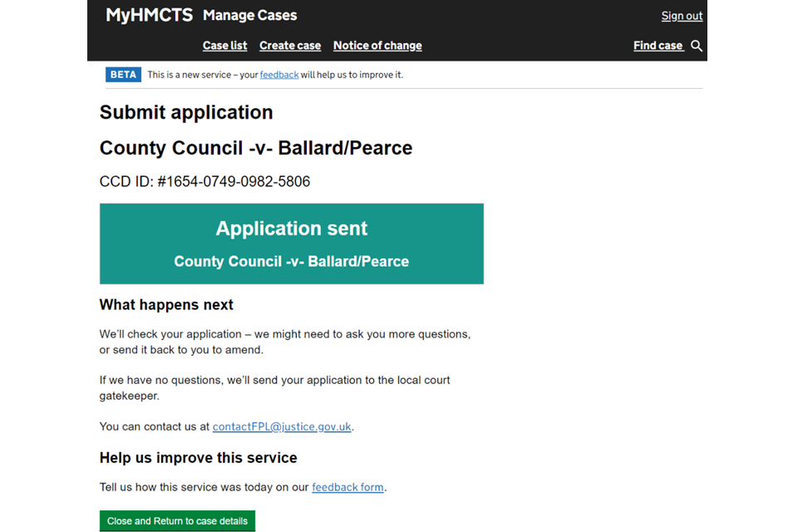This screenshot has width=798, height=532.
Task: Open the feedback link in the beta banner
Action: tap(278, 75)
